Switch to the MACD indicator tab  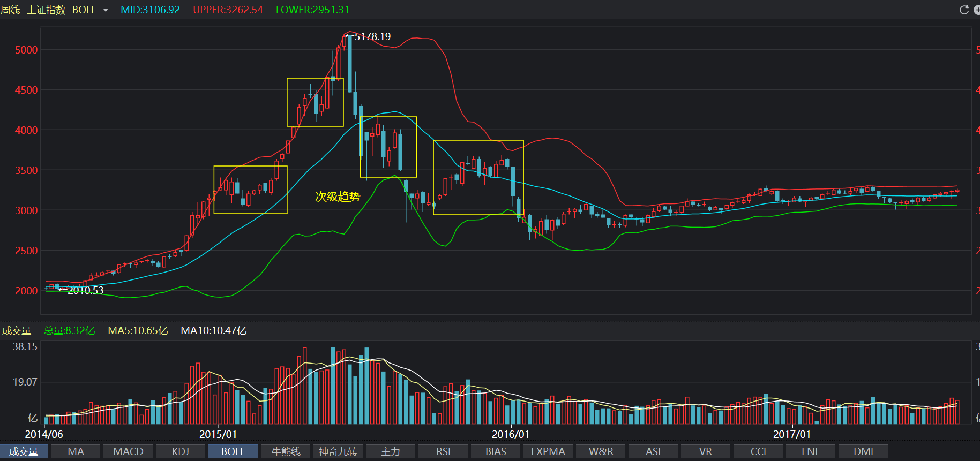[128, 451]
